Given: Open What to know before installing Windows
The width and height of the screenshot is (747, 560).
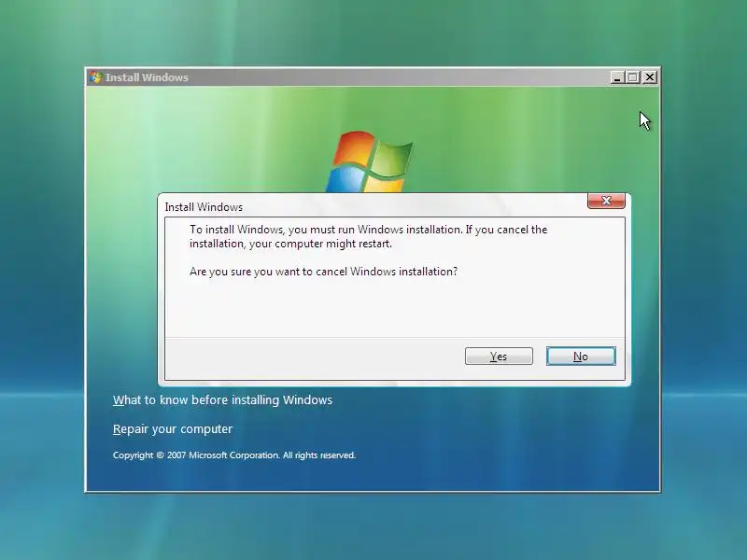Looking at the screenshot, I should point(222,400).
